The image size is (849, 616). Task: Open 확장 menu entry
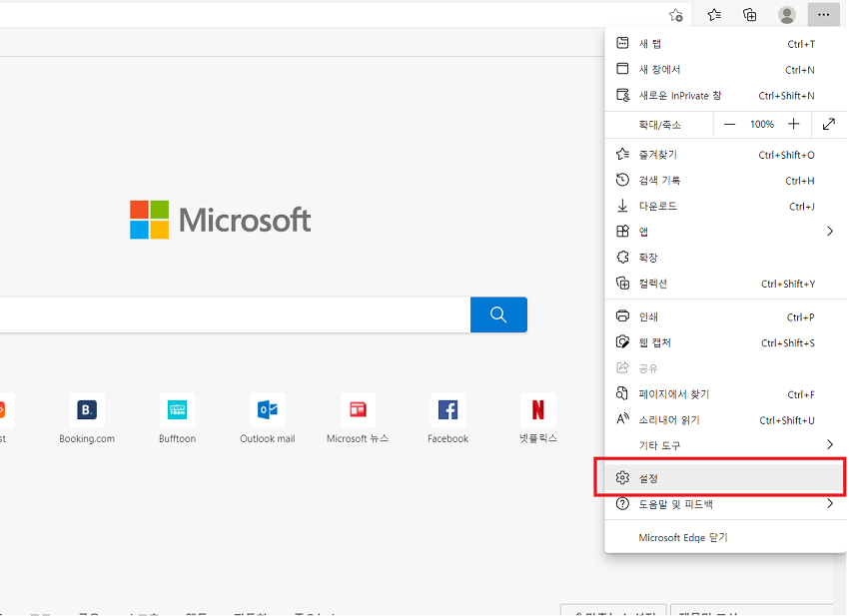click(x=725, y=258)
